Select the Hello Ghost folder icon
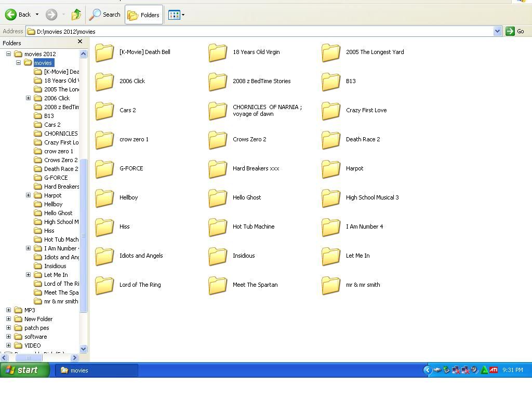532x399 pixels. (218, 198)
